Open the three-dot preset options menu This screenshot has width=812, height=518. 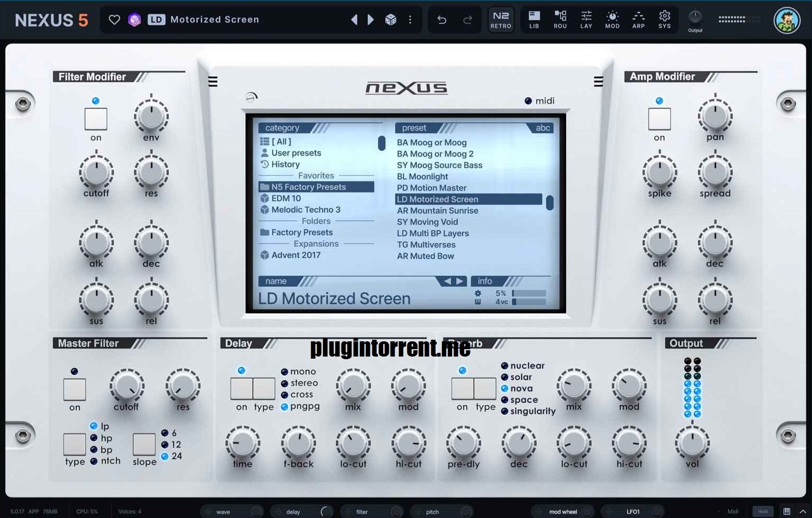410,20
